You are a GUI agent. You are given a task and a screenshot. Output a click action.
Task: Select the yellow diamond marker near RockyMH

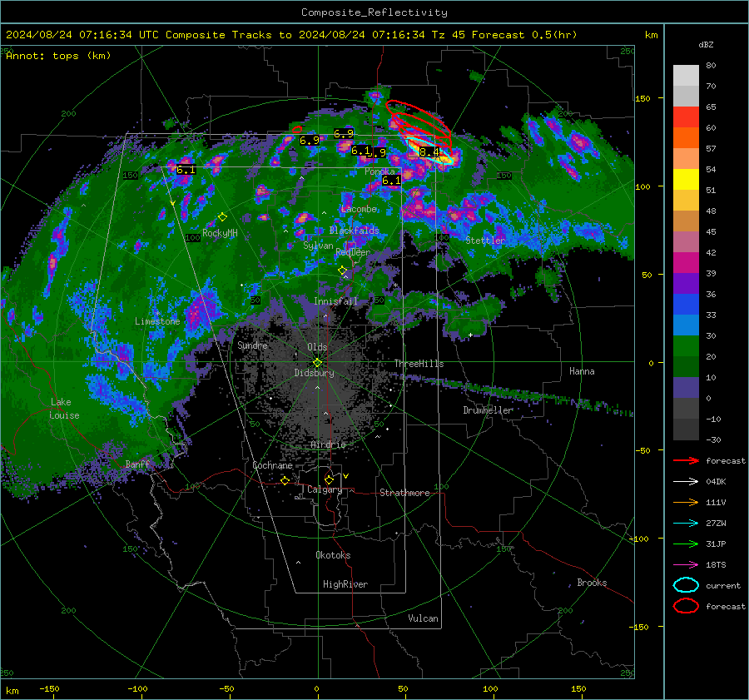tap(222, 217)
